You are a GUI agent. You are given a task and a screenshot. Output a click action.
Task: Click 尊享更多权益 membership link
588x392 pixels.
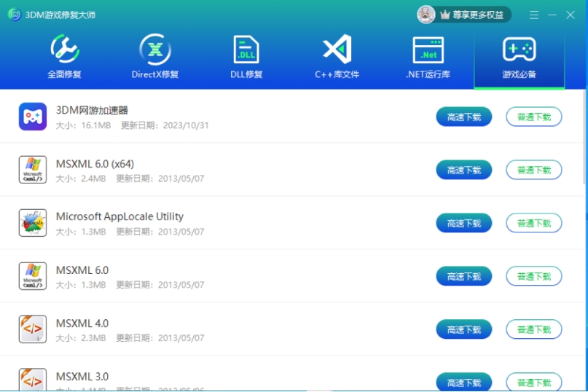pos(478,15)
